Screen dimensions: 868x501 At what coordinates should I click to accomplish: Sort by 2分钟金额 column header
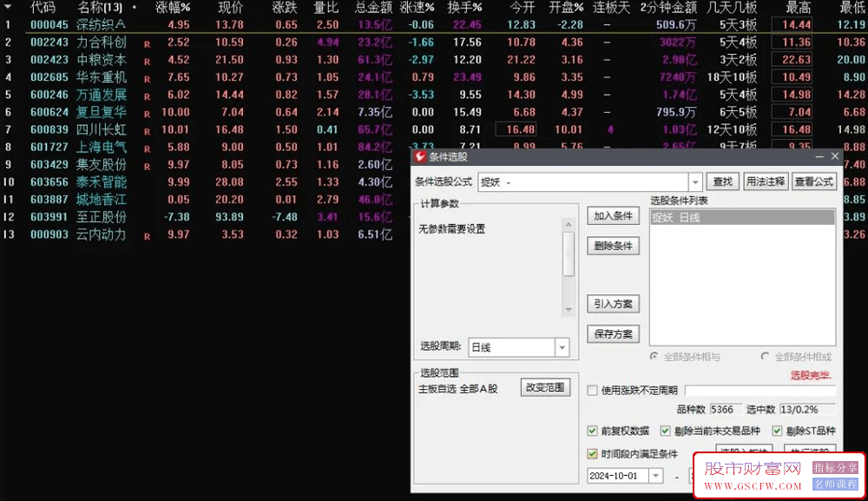point(668,7)
